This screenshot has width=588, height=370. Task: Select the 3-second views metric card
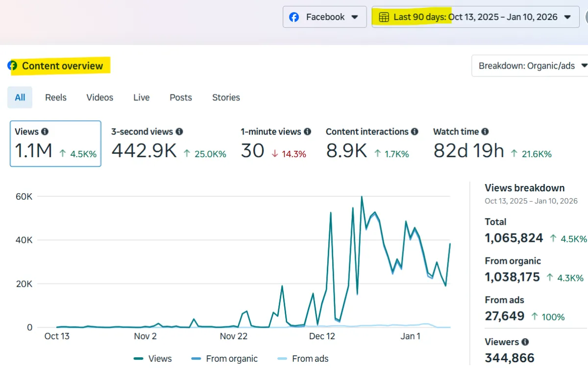pos(169,144)
